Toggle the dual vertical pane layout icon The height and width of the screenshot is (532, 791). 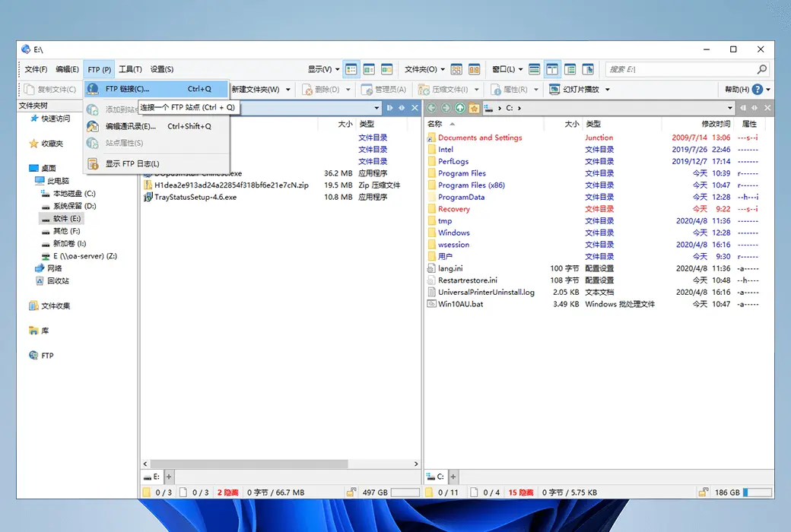click(553, 69)
